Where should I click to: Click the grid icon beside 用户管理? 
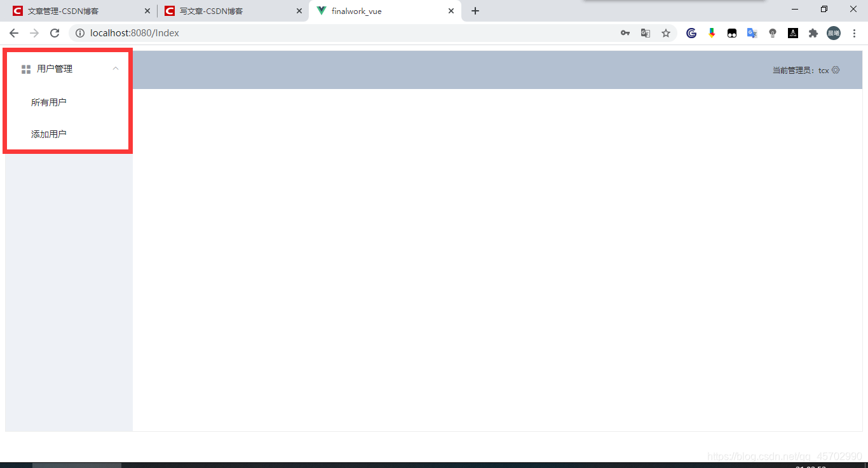[26, 69]
